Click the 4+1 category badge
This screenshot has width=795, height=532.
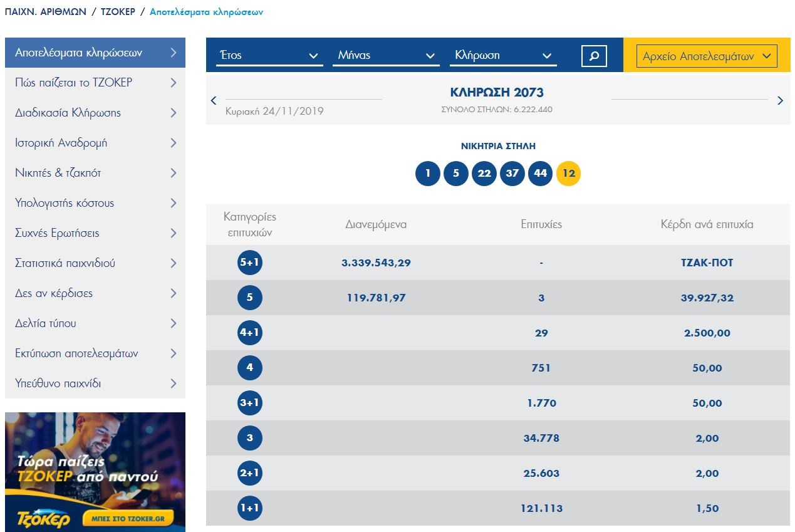point(249,333)
